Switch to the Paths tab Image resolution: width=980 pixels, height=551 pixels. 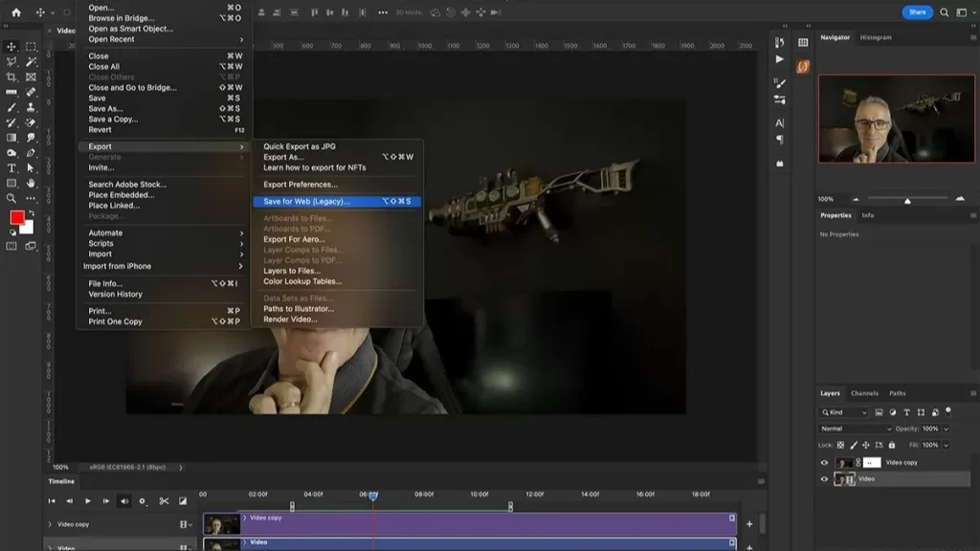tap(898, 393)
